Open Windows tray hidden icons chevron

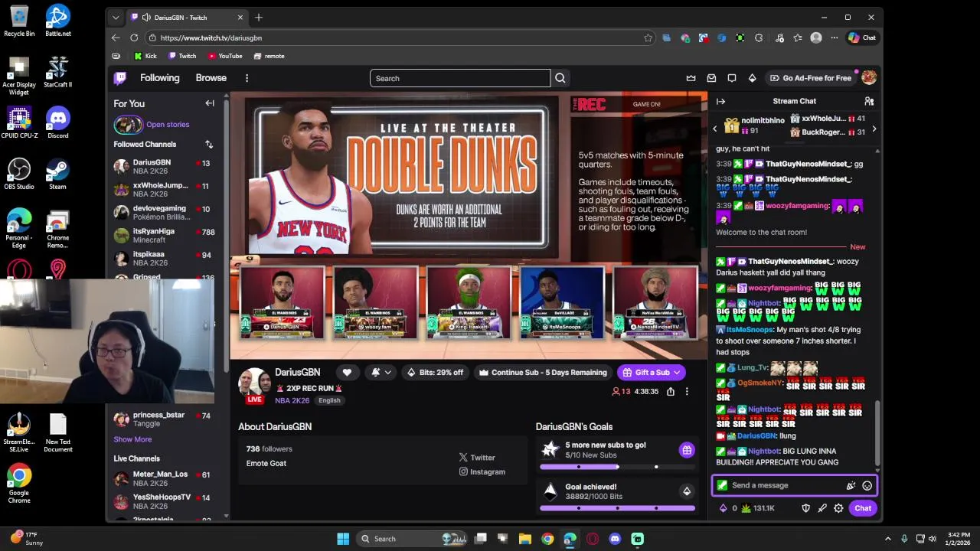click(x=887, y=539)
